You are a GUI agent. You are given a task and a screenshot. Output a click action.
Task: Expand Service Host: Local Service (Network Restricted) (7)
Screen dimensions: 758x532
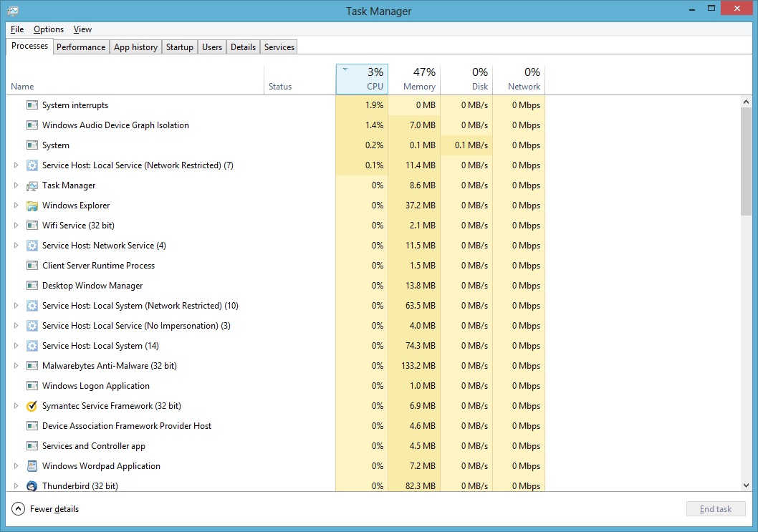coord(16,165)
